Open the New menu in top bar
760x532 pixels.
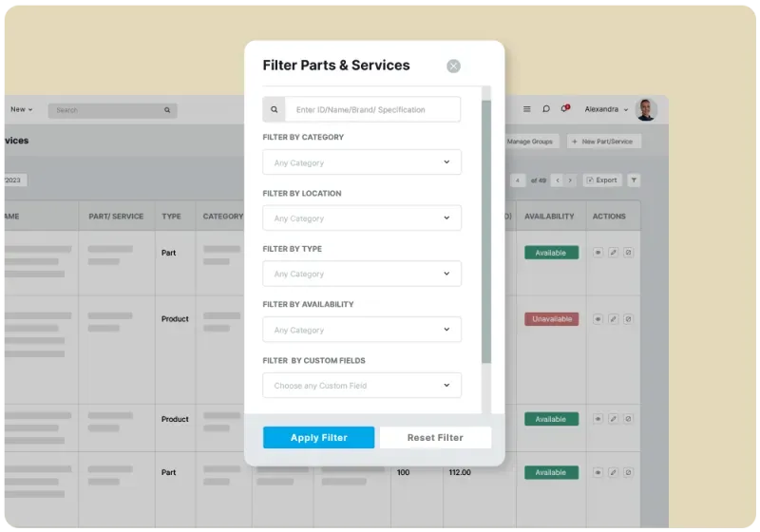21,110
